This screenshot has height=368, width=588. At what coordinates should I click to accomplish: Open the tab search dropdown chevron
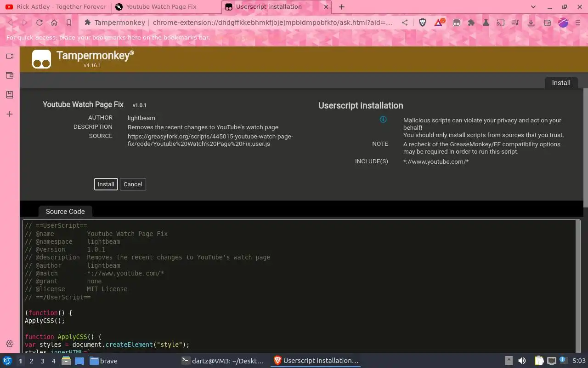coord(533,7)
